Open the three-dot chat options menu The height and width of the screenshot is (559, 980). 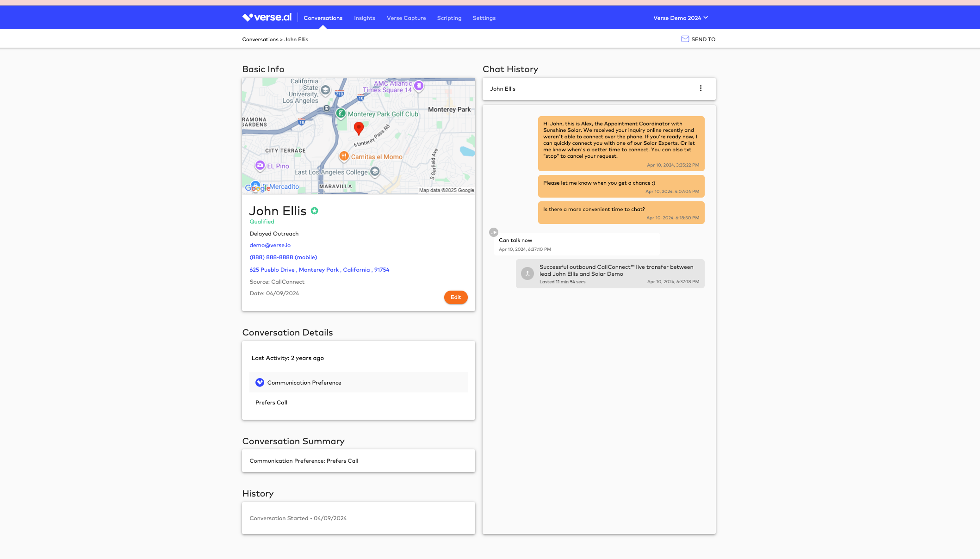point(701,88)
